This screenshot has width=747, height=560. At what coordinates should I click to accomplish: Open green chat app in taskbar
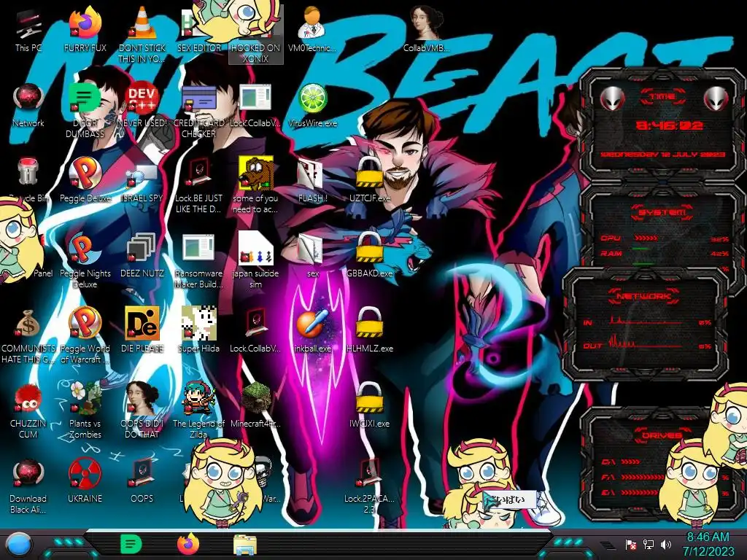(131, 544)
